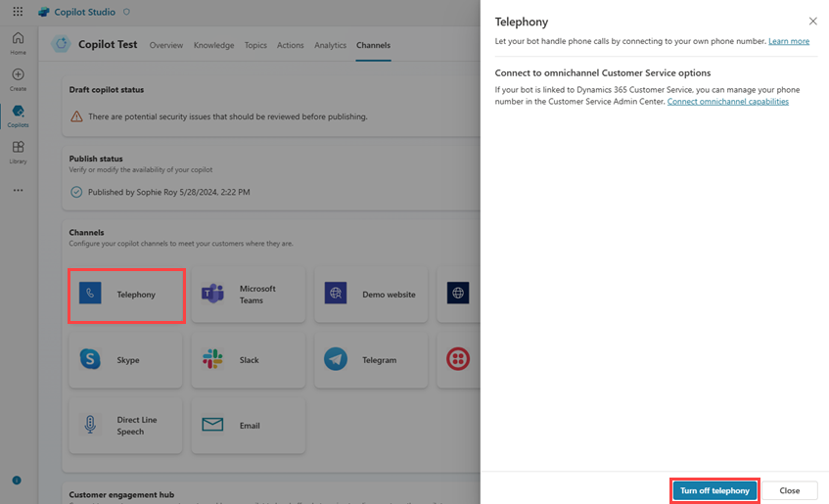Screen dimensions: 829x504
Task: Click the Direct Line Speech microphone icon
Action: pyautogui.click(x=90, y=425)
